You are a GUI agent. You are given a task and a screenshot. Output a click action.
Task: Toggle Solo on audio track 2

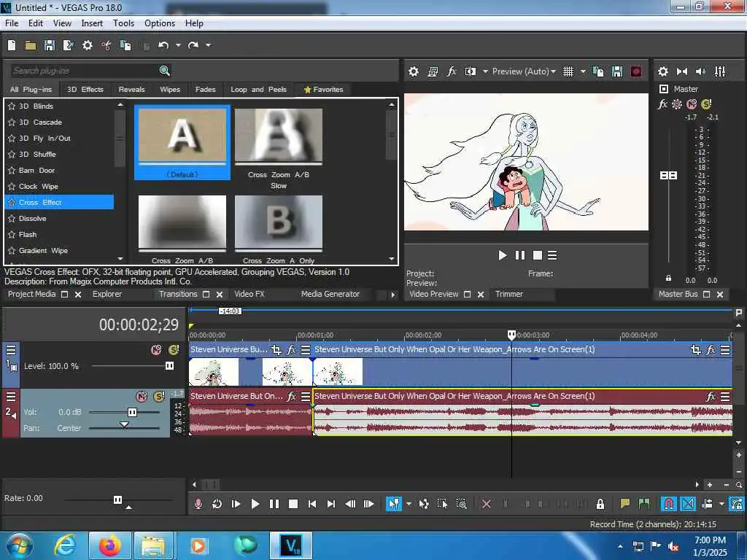[x=158, y=396]
